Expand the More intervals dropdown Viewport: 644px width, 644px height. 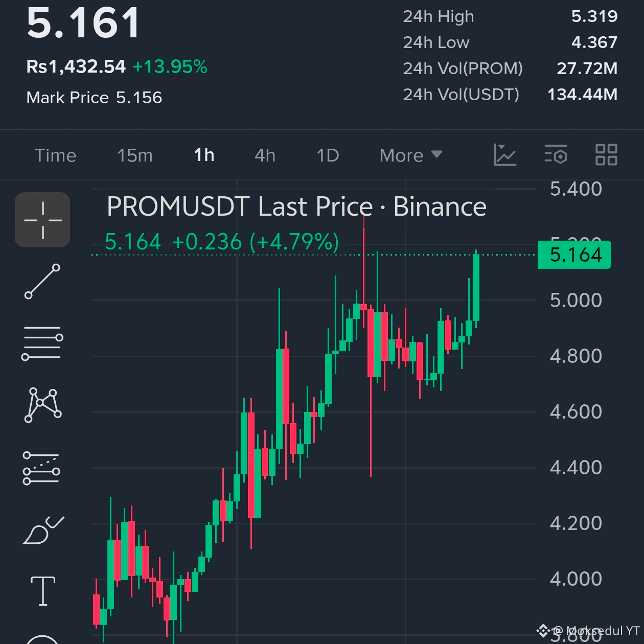click(x=410, y=155)
